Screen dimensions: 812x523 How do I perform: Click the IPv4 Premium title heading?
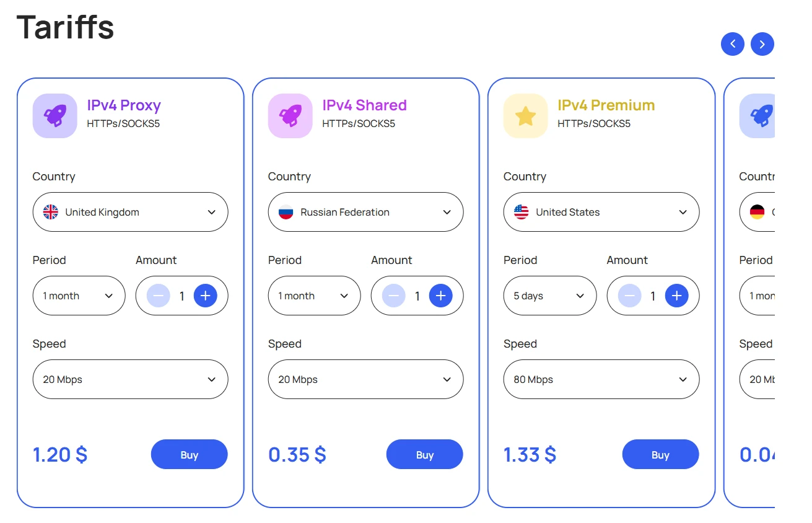[606, 105]
